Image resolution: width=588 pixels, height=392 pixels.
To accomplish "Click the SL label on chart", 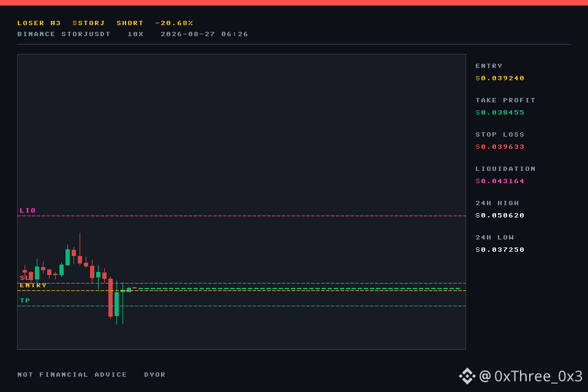I will [x=23, y=277].
